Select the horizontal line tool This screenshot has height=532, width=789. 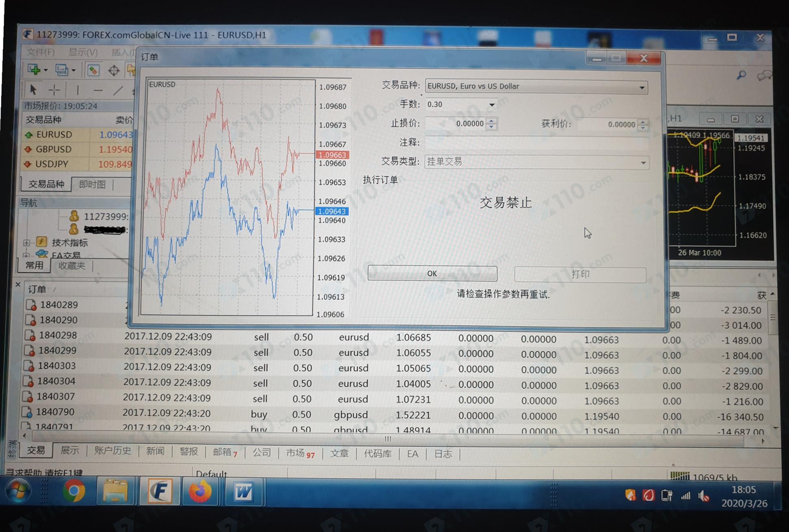98,90
